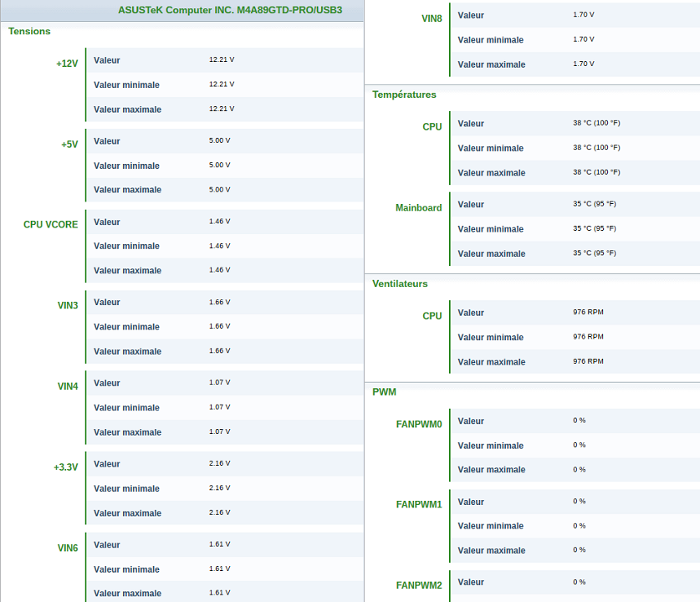The image size is (700, 602).
Task: Select the CPU VCORE Valeur minimale row
Action: pos(225,246)
